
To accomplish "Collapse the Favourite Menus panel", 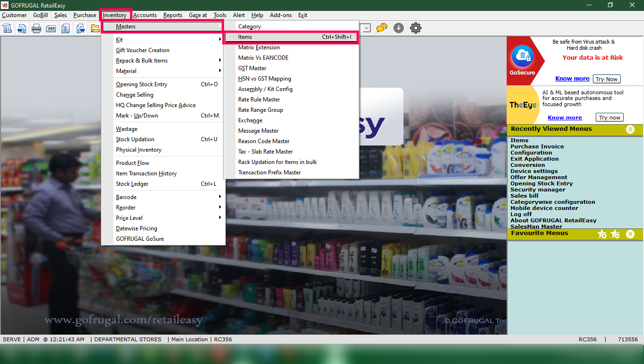I will 630,234.
